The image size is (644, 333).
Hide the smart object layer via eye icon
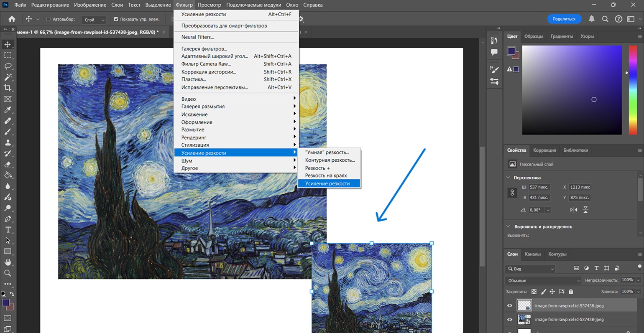tap(510, 320)
